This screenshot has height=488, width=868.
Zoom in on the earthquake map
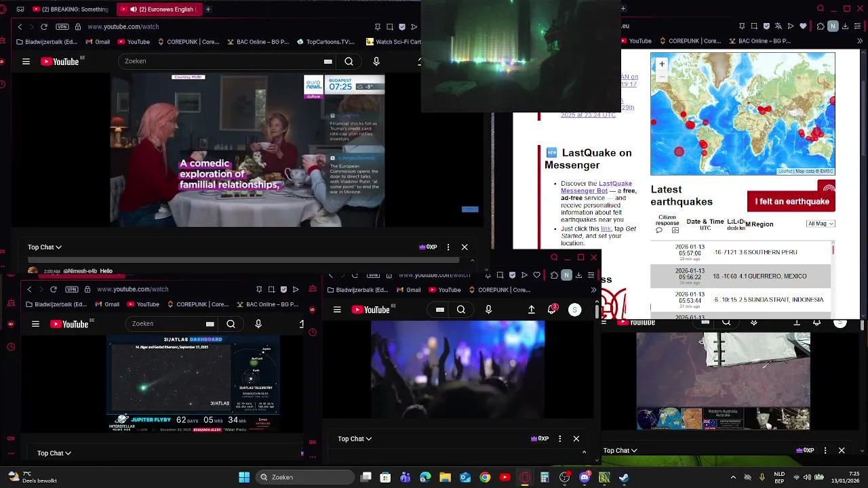click(662, 64)
